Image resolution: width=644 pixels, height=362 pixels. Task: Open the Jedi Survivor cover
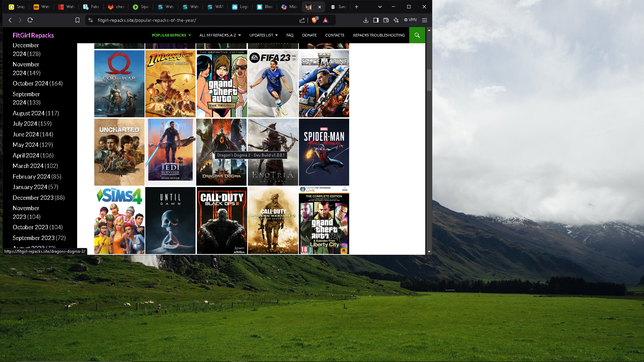click(170, 152)
